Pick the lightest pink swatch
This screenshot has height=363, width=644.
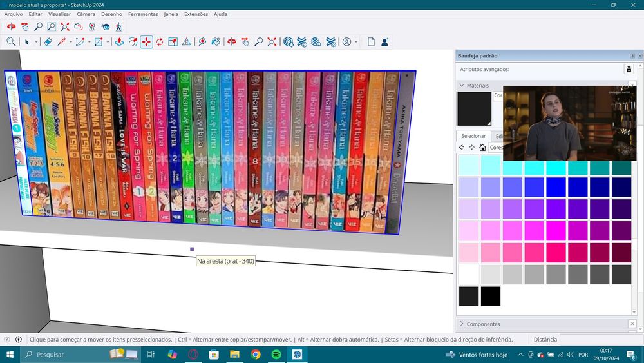[469, 252]
